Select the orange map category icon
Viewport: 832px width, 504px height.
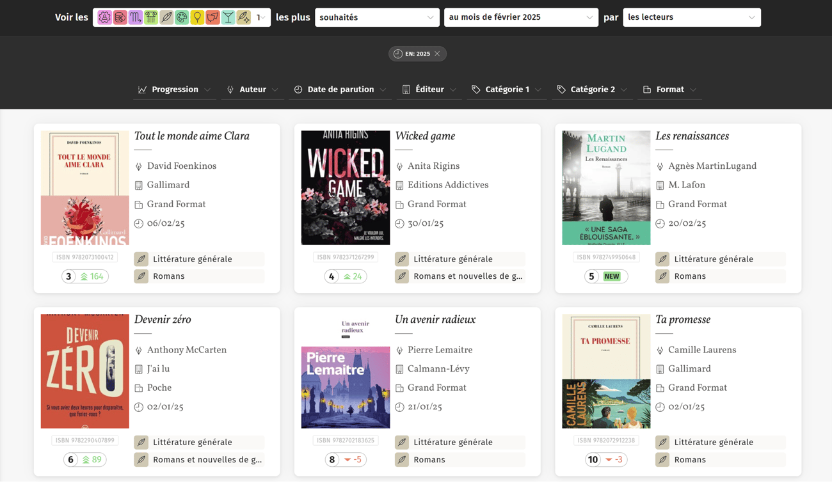[212, 17]
